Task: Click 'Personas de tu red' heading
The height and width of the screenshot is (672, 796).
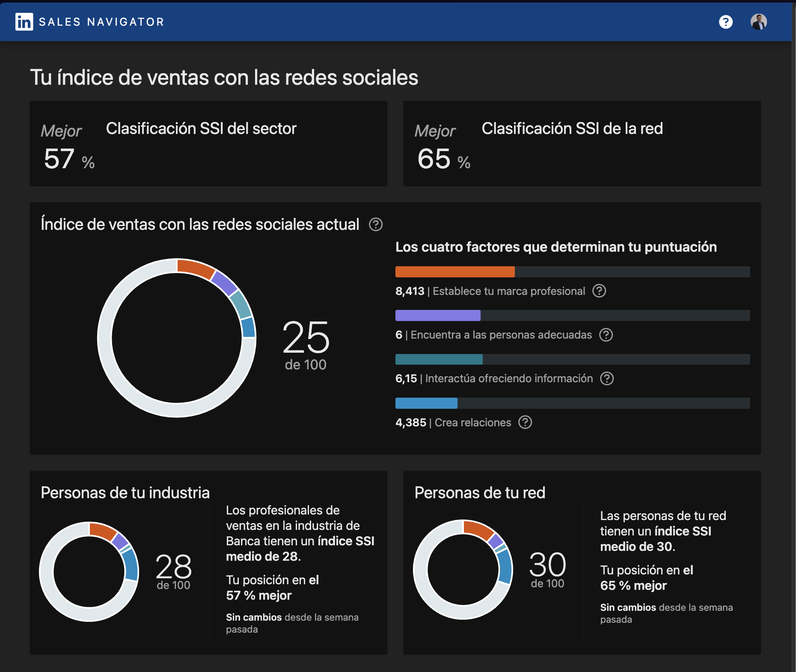Action: pyautogui.click(x=480, y=493)
